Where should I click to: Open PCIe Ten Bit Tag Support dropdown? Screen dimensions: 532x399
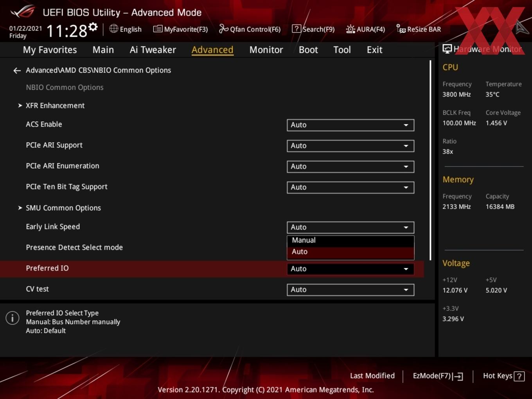[350, 187]
